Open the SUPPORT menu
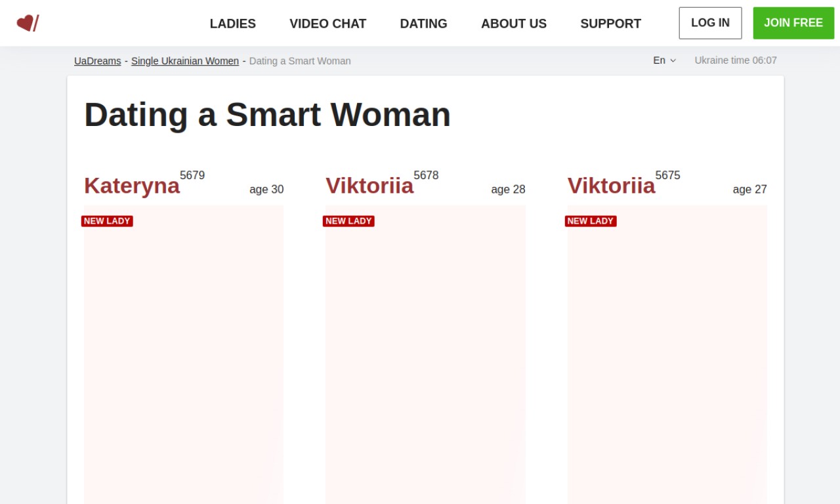Screen dimensions: 840x504 tap(611, 24)
